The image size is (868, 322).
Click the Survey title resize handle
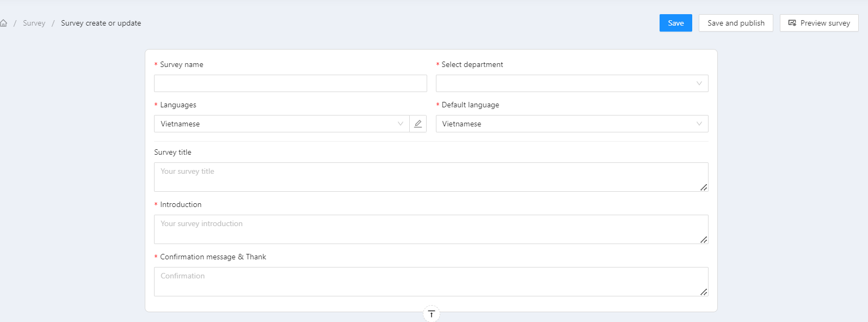coord(703,187)
